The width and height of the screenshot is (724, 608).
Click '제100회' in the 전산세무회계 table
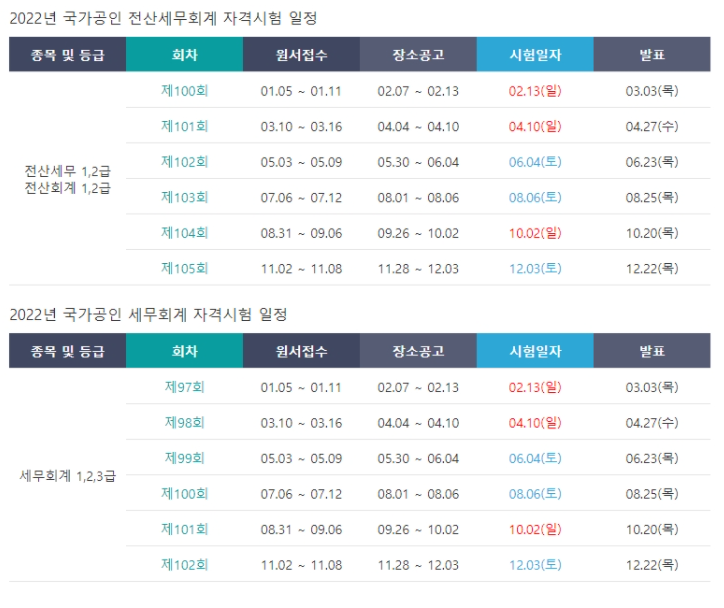(184, 90)
